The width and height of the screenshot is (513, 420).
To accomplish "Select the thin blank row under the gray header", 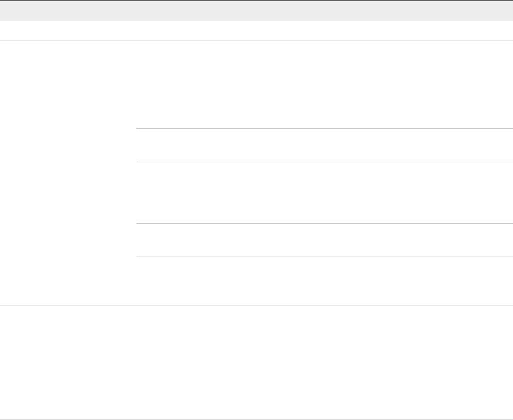I will 256,31.
